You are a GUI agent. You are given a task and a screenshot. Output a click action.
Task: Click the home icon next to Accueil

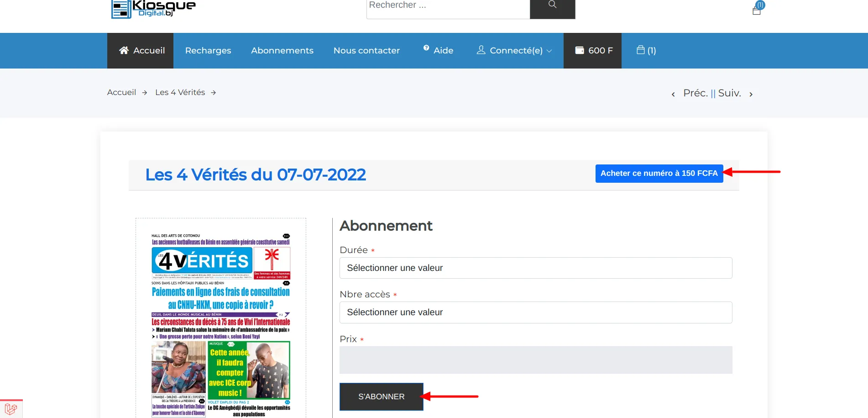(x=123, y=50)
